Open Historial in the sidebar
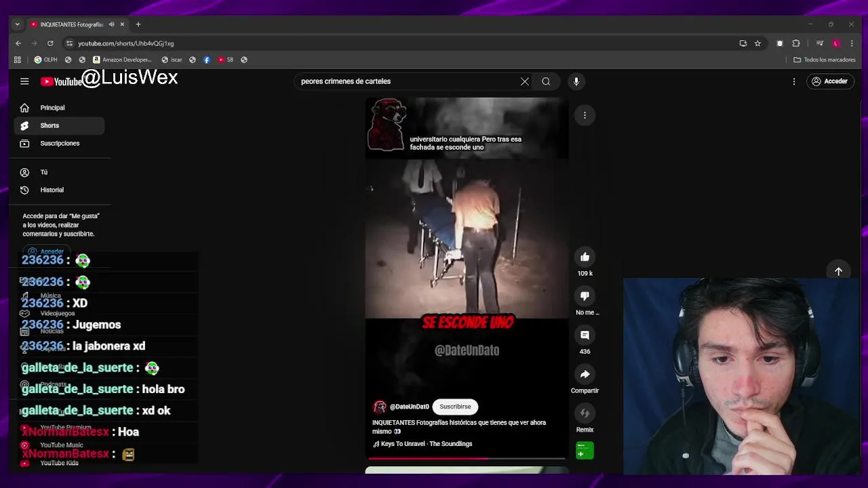The width and height of the screenshot is (868, 488). pos(59,190)
